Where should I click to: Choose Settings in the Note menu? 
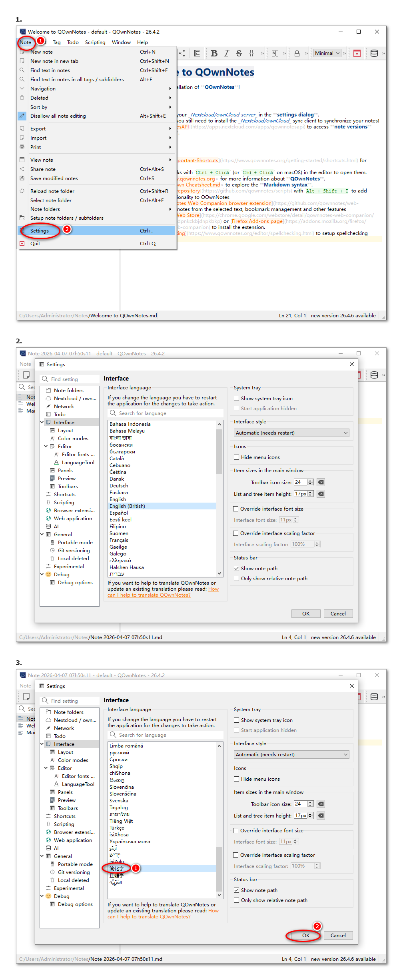coord(96,231)
